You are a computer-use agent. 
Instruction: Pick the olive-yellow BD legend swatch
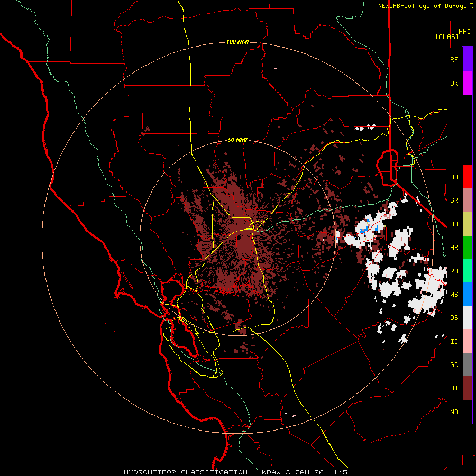tap(467, 224)
